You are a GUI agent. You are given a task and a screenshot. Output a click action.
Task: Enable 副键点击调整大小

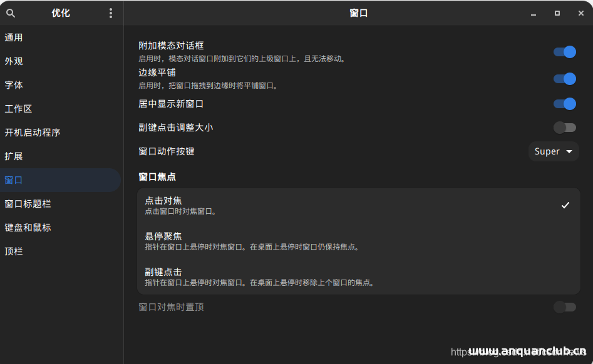(564, 127)
